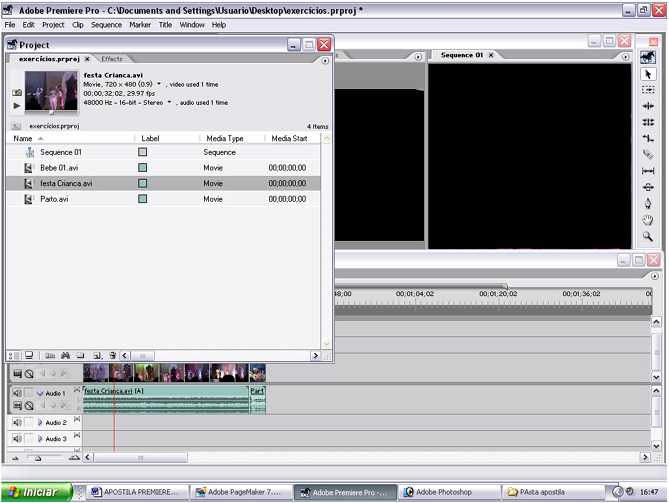Open the video usage dropdown arrow in preview info
The image size is (669, 503).
(159, 85)
